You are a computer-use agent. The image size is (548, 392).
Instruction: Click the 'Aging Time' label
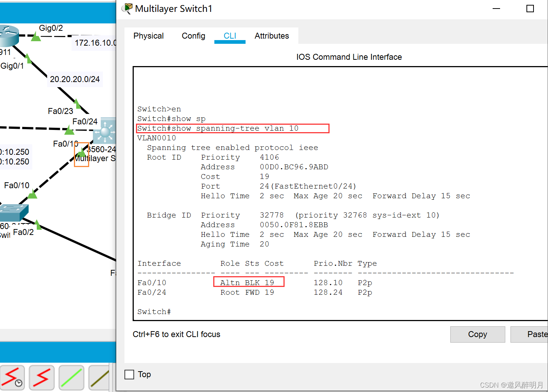pyautogui.click(x=225, y=244)
